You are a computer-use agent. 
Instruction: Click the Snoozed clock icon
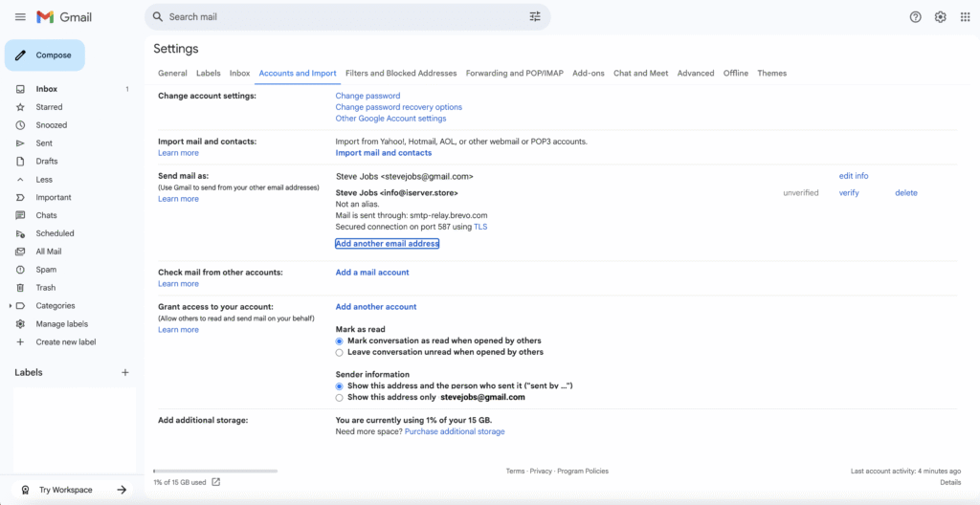pyautogui.click(x=20, y=125)
